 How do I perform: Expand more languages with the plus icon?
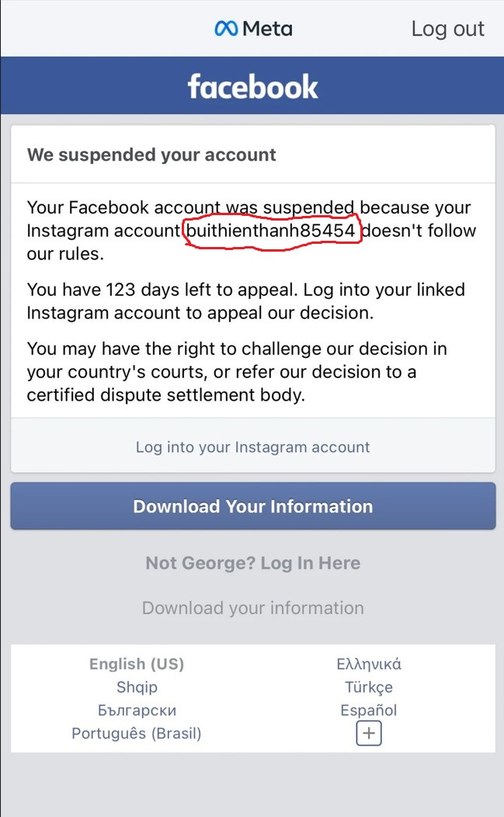(x=369, y=733)
